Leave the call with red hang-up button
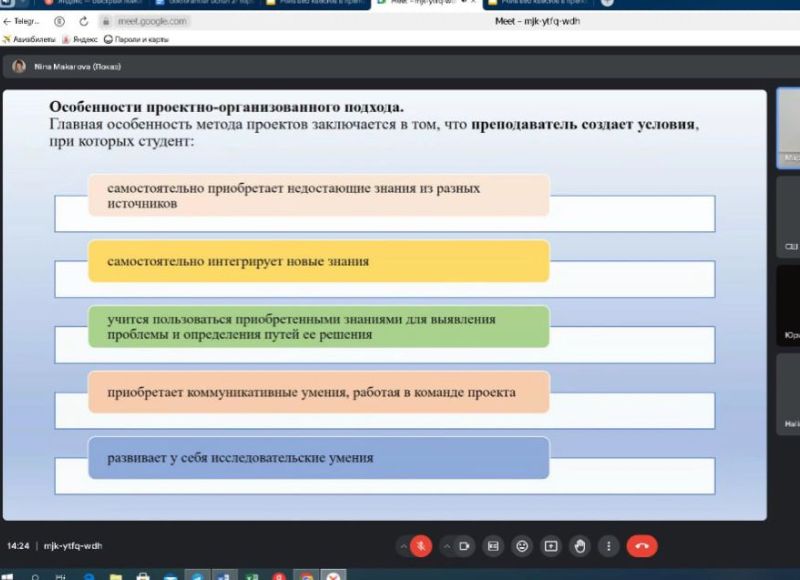This screenshot has height=580, width=800. point(642,546)
